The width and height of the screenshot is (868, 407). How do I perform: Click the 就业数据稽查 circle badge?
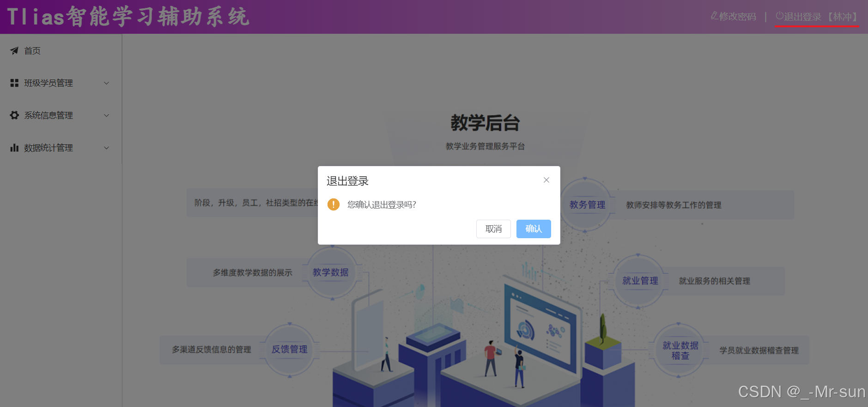[680, 351]
